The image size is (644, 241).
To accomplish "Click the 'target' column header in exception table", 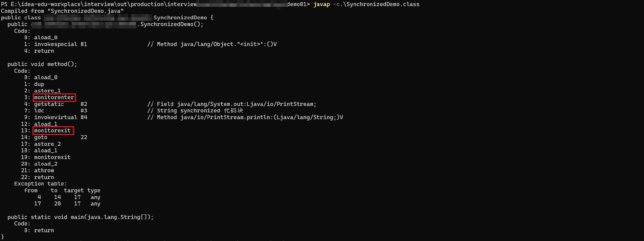I will (x=74, y=190).
